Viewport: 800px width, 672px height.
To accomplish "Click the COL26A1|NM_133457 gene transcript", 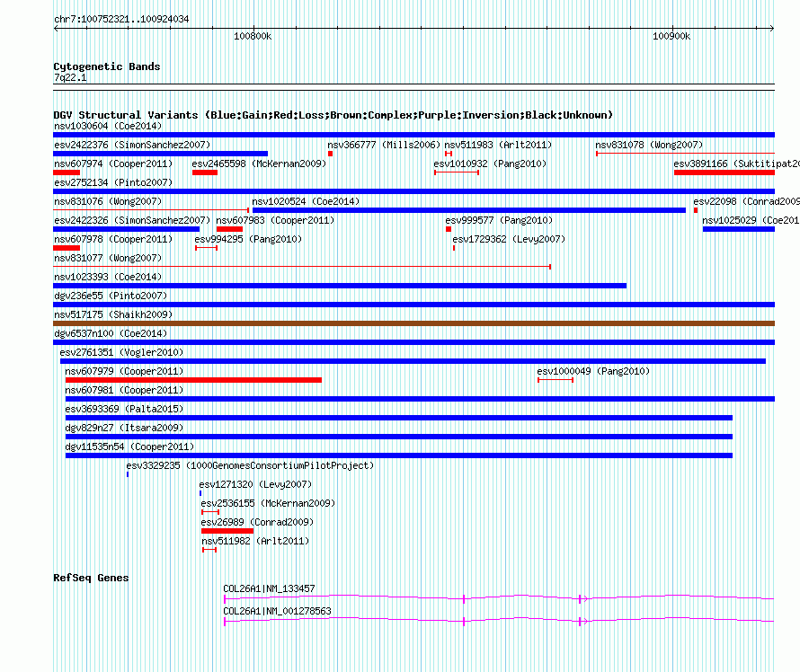I will (x=494, y=597).
